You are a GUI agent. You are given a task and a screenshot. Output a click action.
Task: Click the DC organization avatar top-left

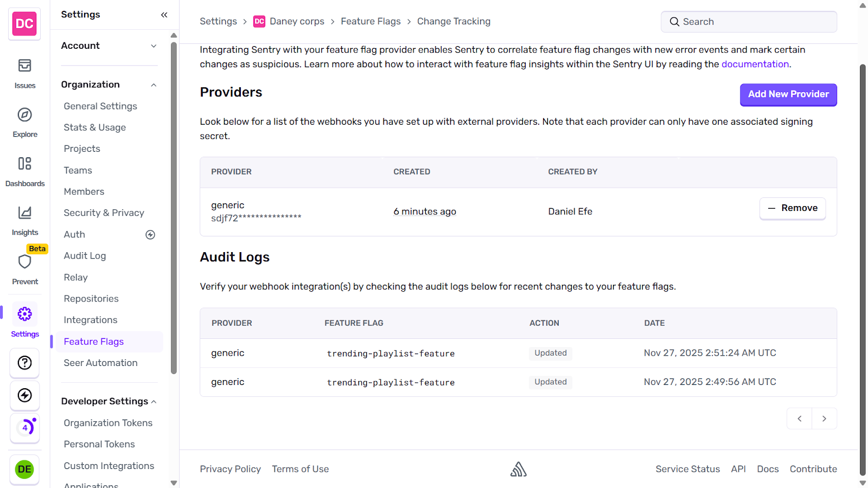(24, 23)
